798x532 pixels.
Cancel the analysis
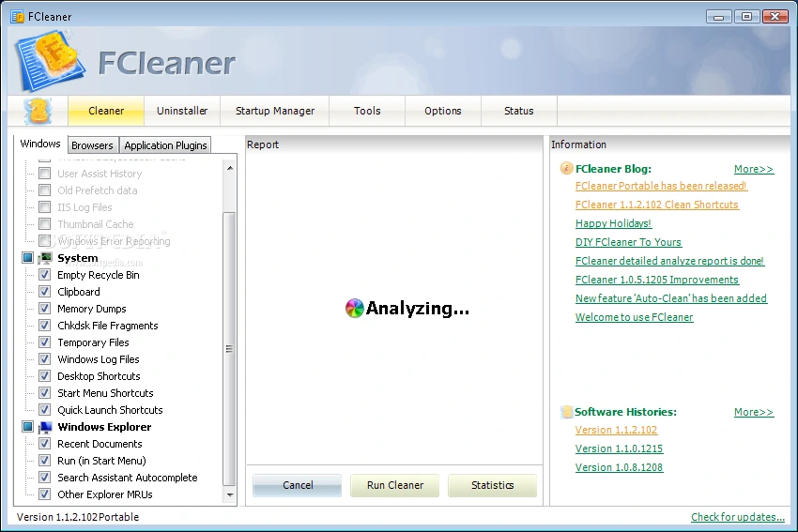click(298, 485)
